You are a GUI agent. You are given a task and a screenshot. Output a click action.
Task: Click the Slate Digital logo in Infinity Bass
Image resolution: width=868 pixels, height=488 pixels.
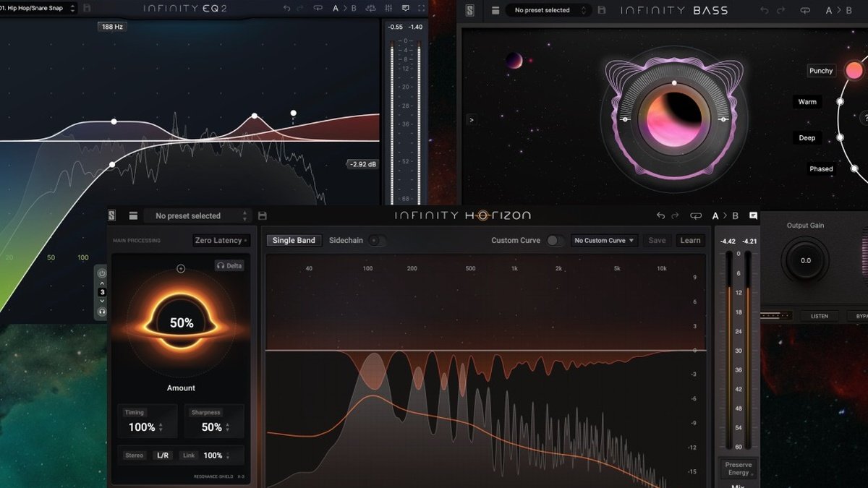point(470,10)
